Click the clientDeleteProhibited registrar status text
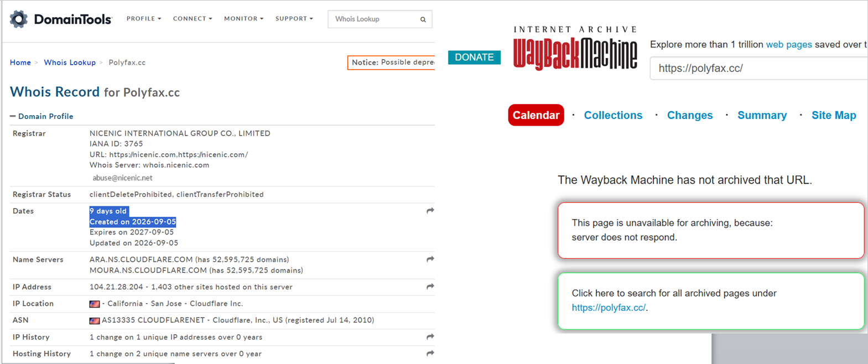The image size is (868, 364). (x=131, y=195)
